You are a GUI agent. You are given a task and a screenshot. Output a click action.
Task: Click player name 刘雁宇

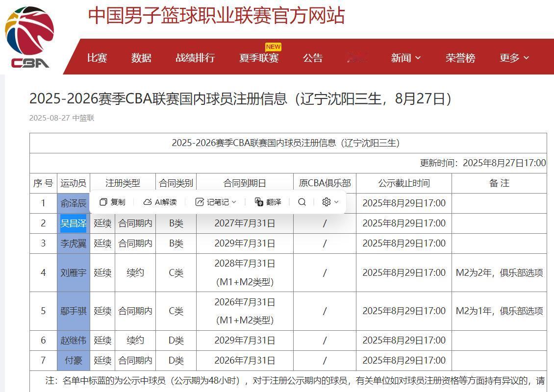coord(74,272)
